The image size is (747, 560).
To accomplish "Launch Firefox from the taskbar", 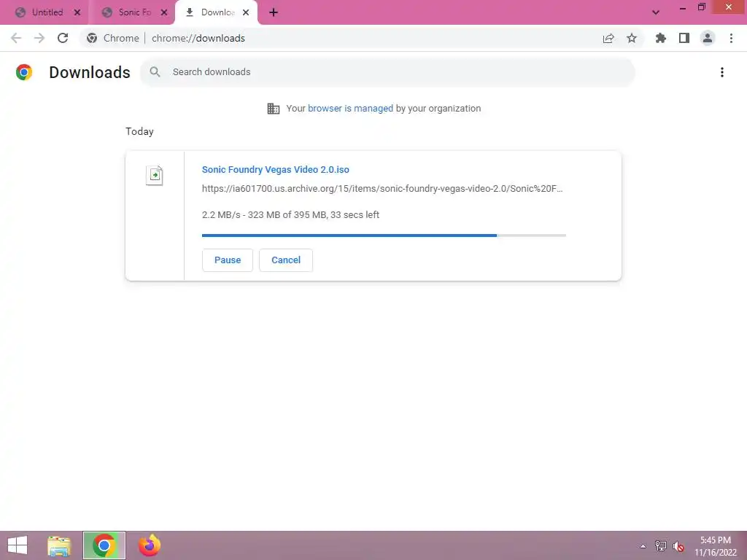I will [x=149, y=545].
